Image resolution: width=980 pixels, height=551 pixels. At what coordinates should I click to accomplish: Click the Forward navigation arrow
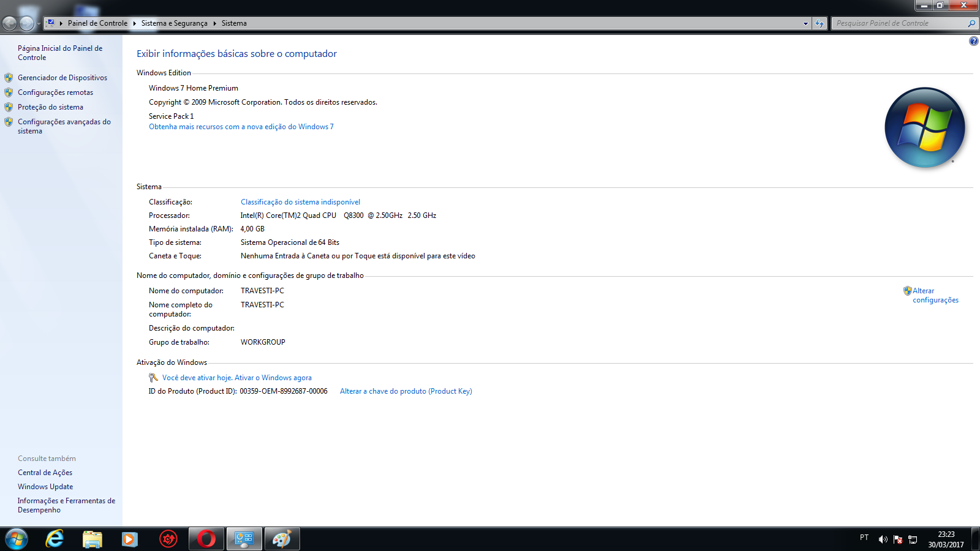click(x=26, y=23)
